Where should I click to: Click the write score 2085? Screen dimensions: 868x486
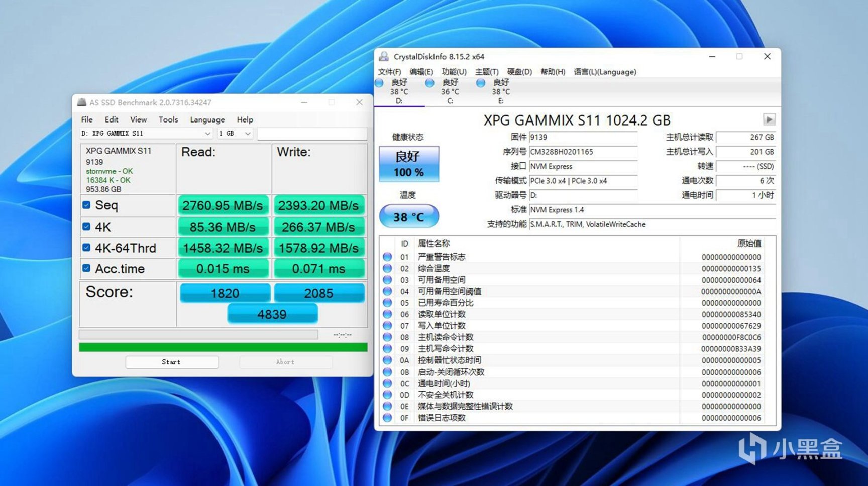click(x=319, y=293)
